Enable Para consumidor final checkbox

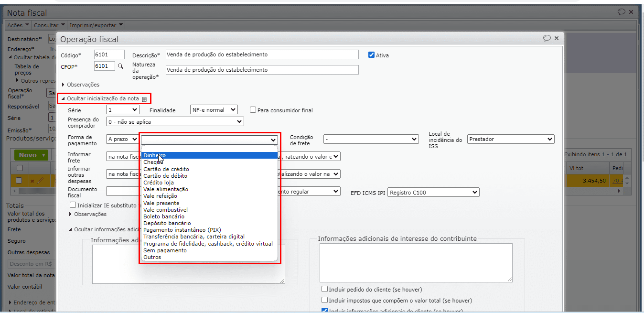coord(253,110)
